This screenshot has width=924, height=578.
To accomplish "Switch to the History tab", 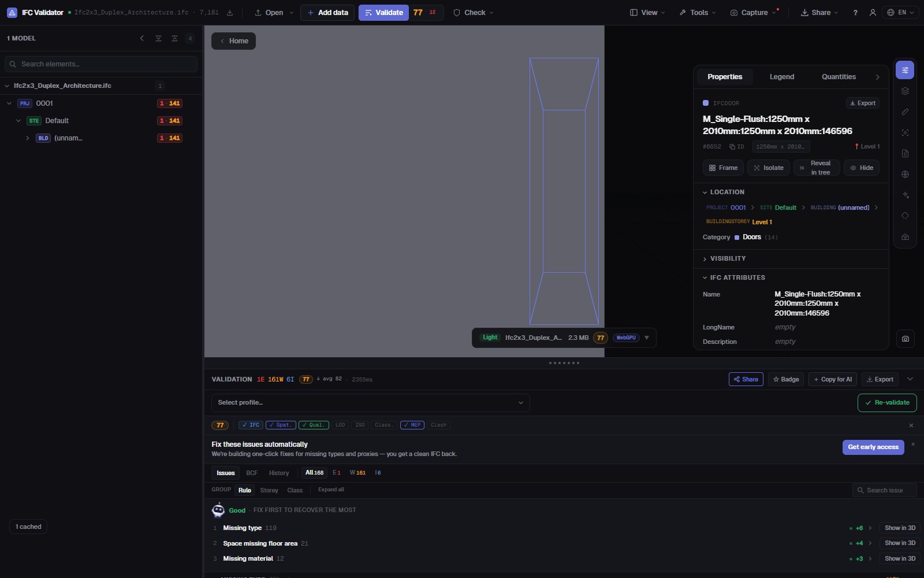I will click(279, 473).
